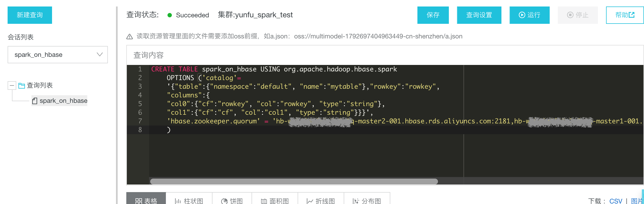Download results as 图片
Viewport: 644px width, 204px height.
click(x=637, y=201)
